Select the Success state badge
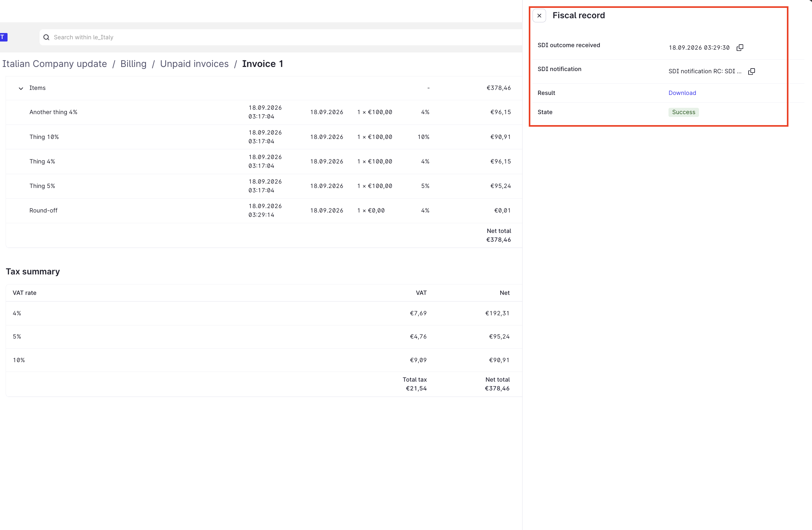Screen dimensions: 812x530 pyautogui.click(x=683, y=112)
